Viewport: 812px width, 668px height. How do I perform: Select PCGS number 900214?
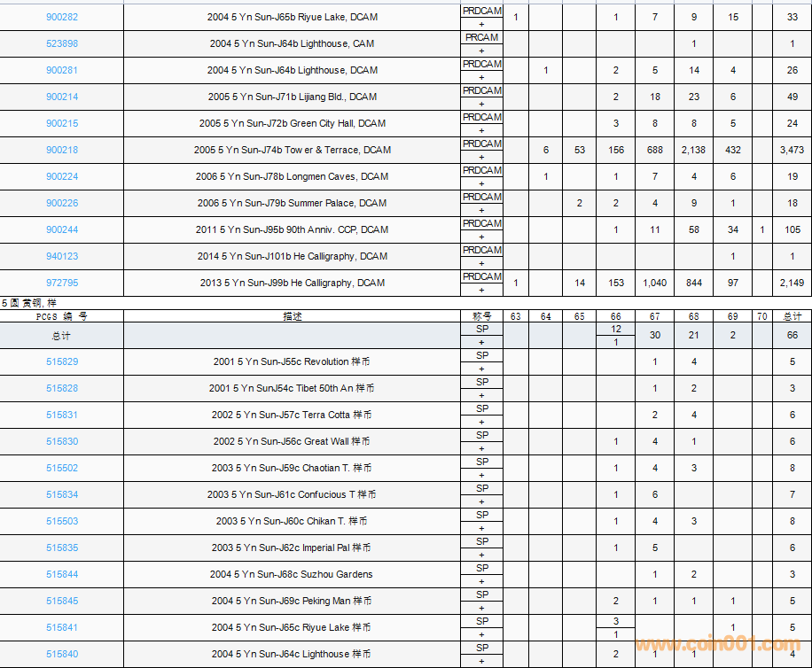(62, 97)
